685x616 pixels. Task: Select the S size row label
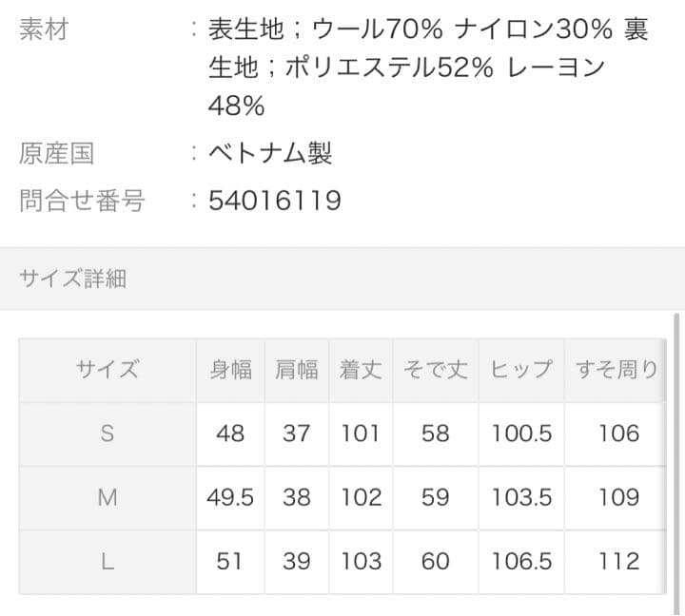[108, 433]
